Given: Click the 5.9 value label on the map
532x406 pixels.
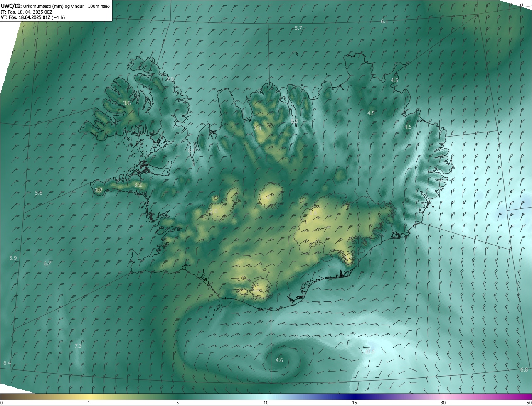Looking at the screenshot, I should [13, 258].
